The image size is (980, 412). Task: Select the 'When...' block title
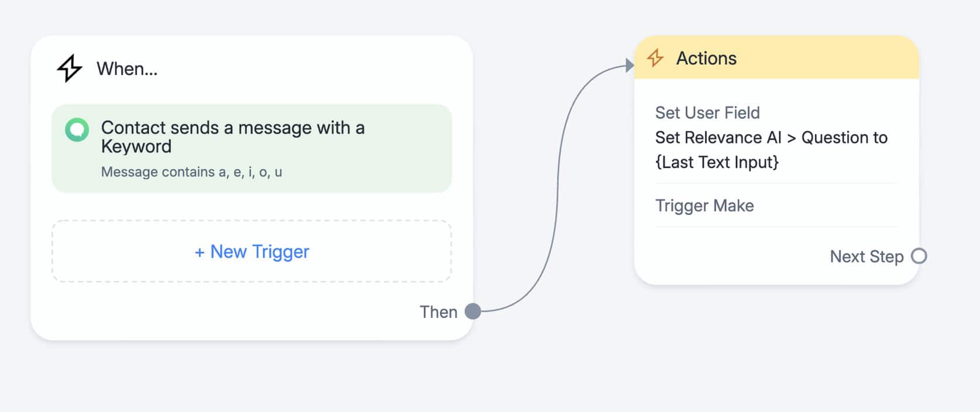(127, 69)
